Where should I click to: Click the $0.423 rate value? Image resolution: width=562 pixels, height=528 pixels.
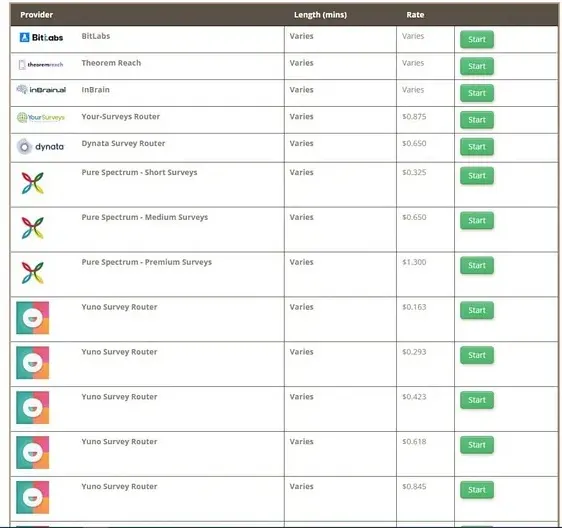click(414, 397)
